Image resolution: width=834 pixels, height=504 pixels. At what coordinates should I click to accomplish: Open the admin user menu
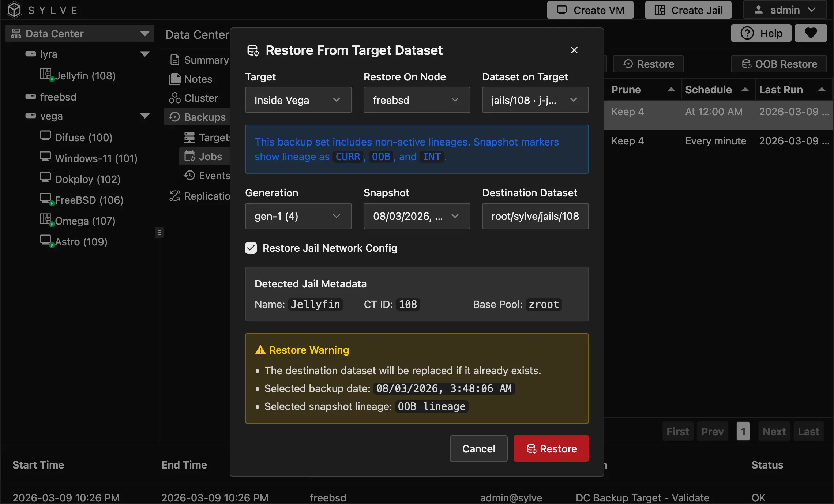coord(785,10)
